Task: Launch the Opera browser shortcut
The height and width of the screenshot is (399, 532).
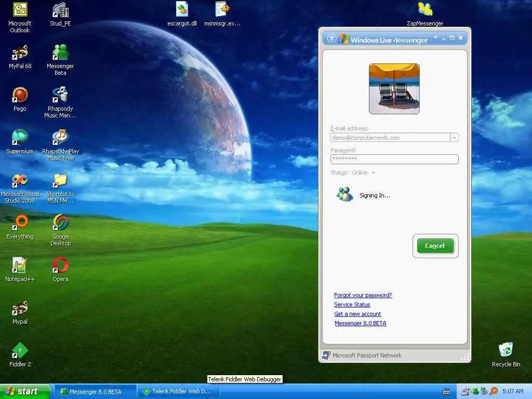Action: click(x=60, y=270)
